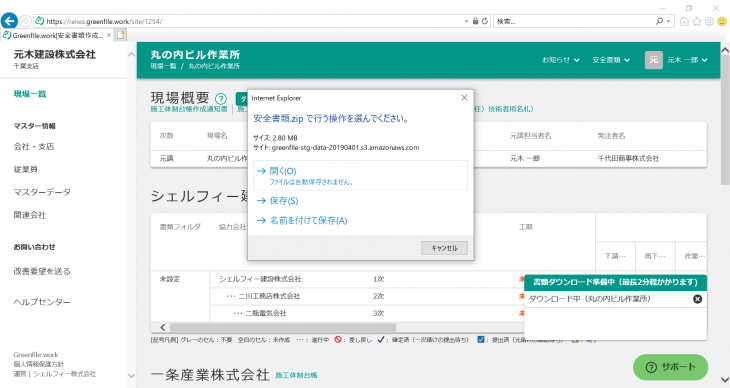Click 再下… column header
This screenshot has height=388, width=730.
[655, 256]
